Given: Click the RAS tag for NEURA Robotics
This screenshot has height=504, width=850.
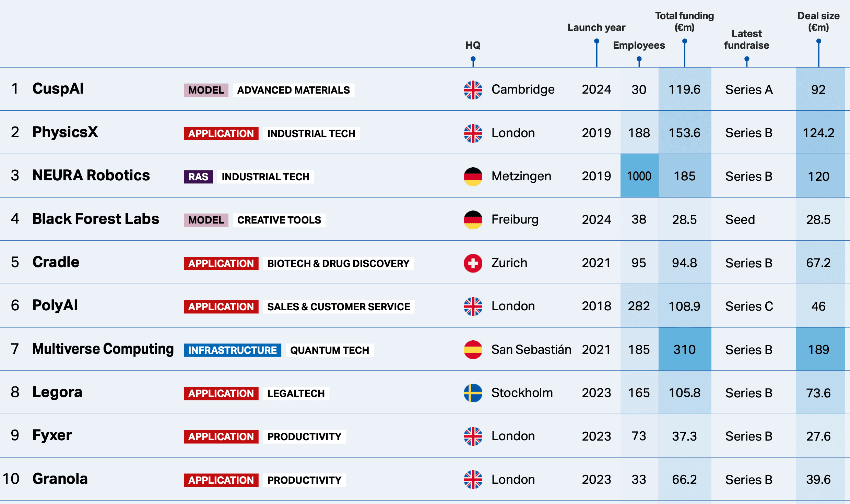Looking at the screenshot, I should point(198,177).
